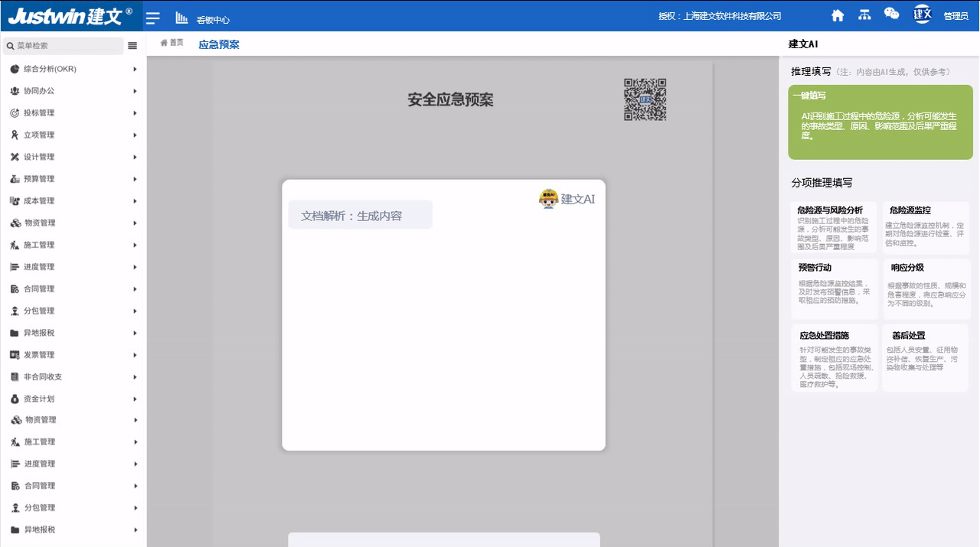Click the administrator avatar icon
The image size is (980, 547).
point(923,15)
